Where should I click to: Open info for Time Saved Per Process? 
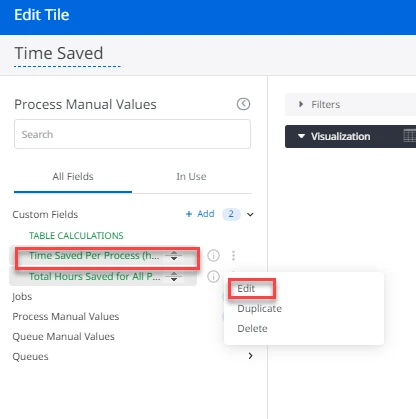coord(213,256)
